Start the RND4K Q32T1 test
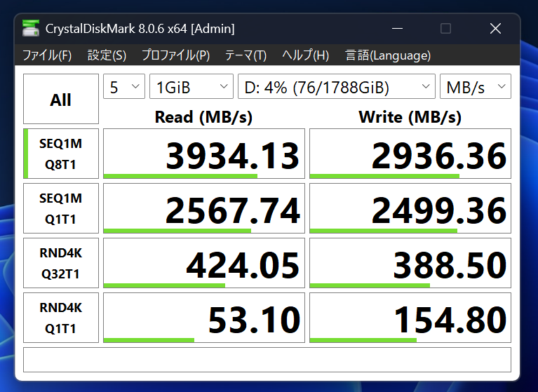This screenshot has width=538, height=392. (x=61, y=263)
